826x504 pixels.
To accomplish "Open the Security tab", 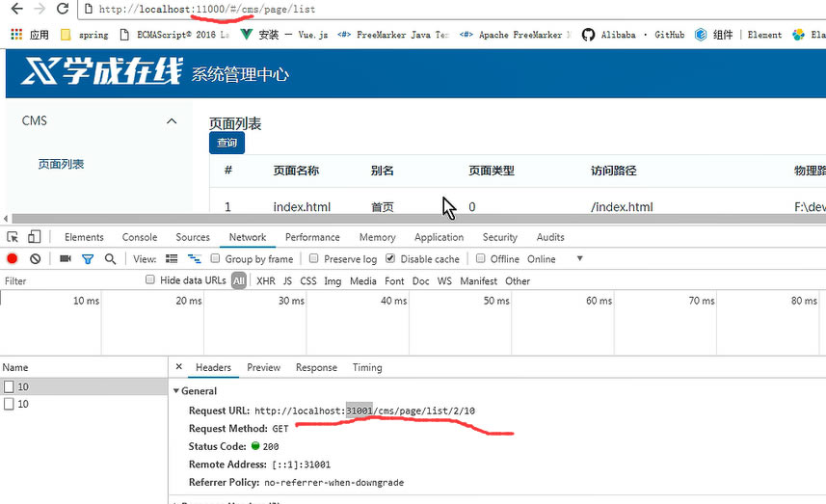I will click(500, 237).
